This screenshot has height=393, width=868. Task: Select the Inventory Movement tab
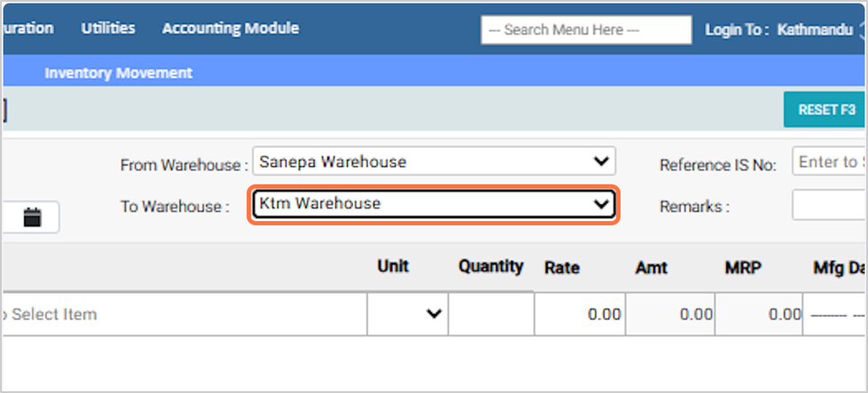pyautogui.click(x=118, y=73)
